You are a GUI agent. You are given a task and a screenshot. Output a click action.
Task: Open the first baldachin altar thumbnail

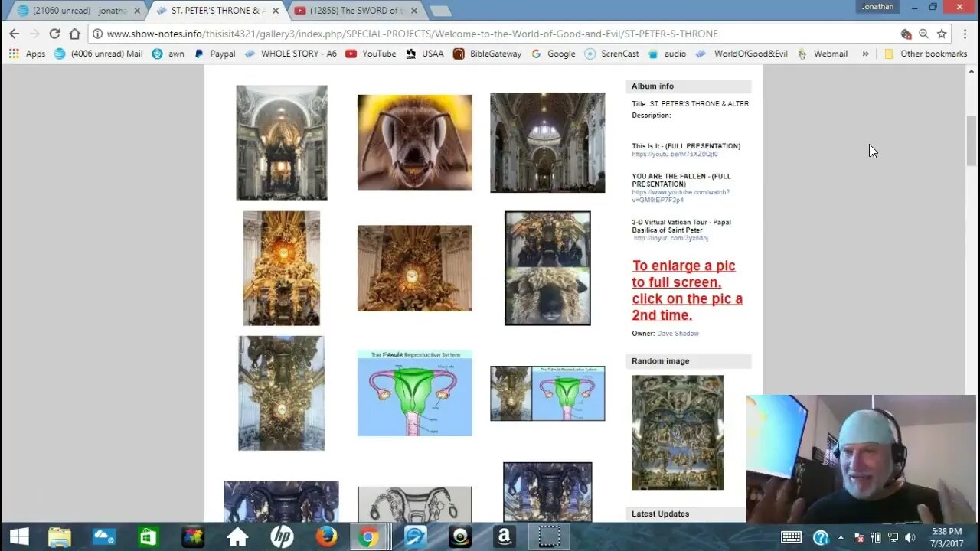[x=282, y=143]
